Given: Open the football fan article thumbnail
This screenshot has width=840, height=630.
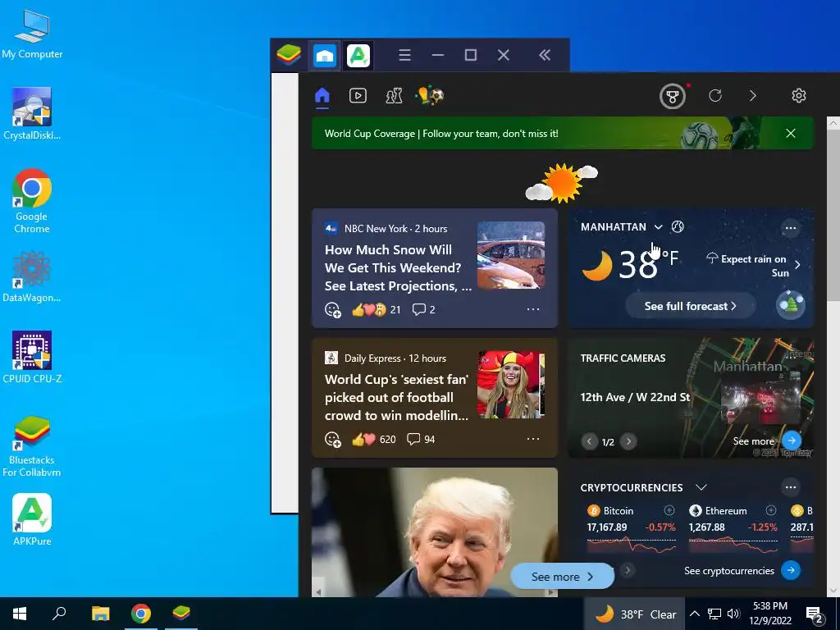Looking at the screenshot, I should (511, 385).
